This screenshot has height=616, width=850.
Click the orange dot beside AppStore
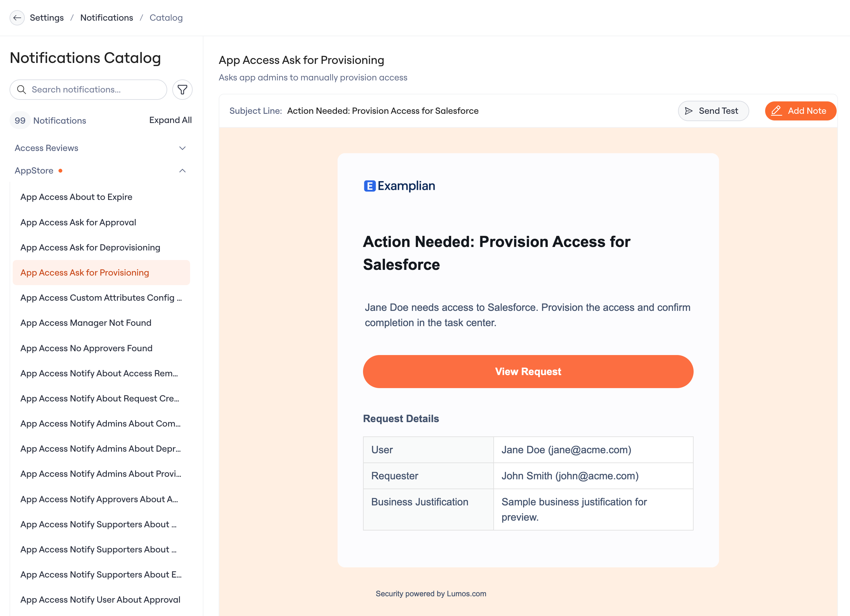click(x=60, y=171)
